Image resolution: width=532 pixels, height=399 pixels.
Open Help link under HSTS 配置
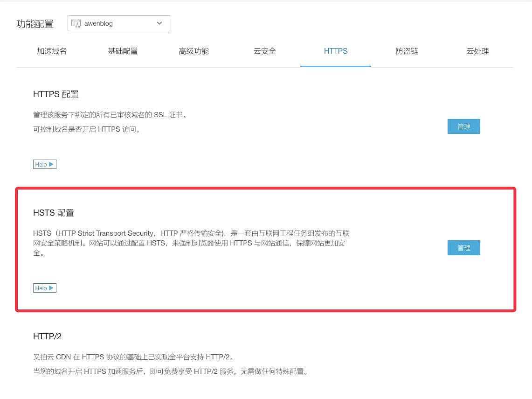pos(45,288)
